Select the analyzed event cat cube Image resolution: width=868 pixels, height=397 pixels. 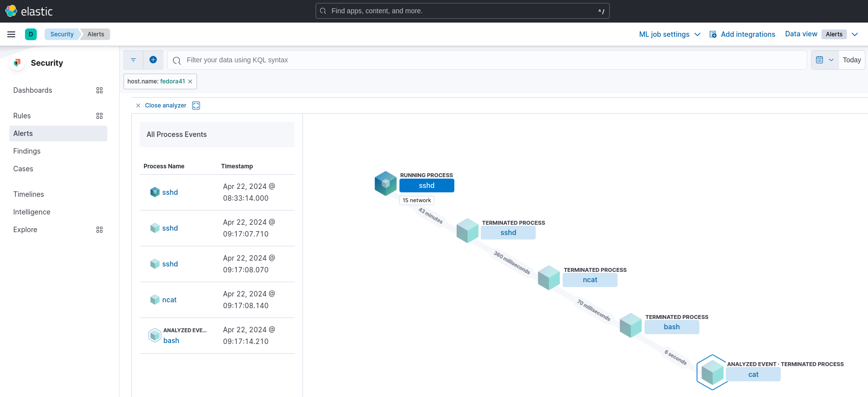coord(712,372)
